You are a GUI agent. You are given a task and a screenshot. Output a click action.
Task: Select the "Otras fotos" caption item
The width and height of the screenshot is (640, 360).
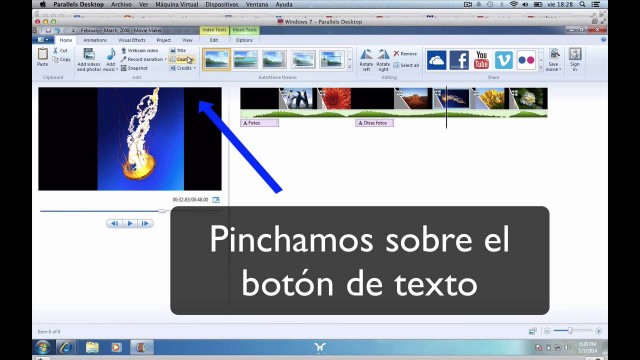(374, 123)
